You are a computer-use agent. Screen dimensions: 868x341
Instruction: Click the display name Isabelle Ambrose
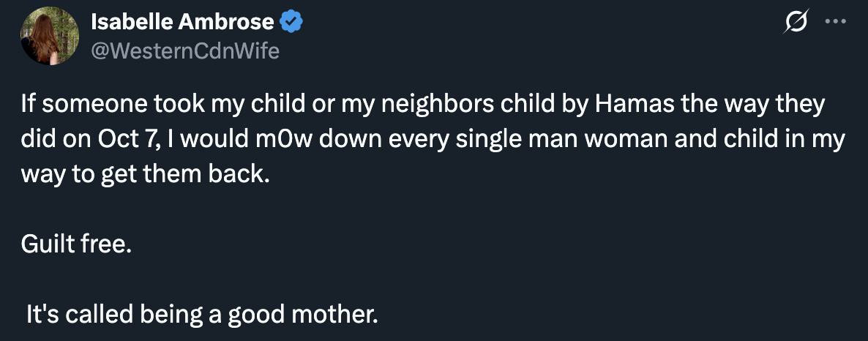pyautogui.click(x=182, y=22)
